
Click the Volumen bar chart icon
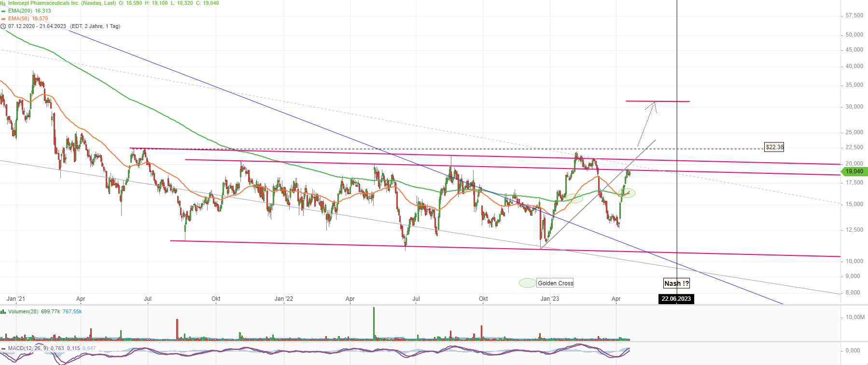(3, 312)
